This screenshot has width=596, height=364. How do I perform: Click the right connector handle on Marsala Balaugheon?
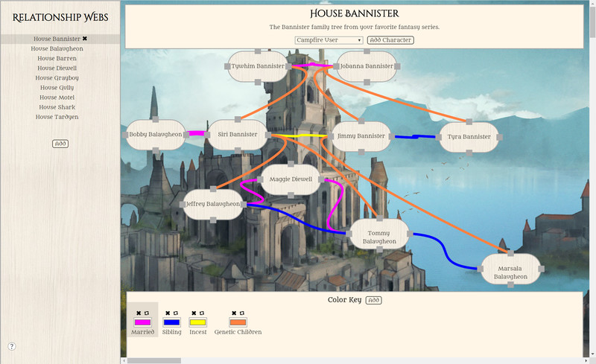[542, 269]
